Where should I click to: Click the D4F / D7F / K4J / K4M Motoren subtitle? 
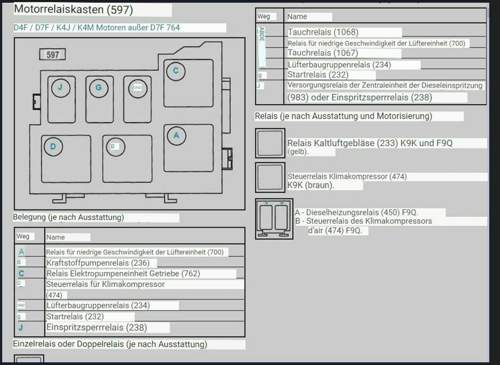point(97,28)
